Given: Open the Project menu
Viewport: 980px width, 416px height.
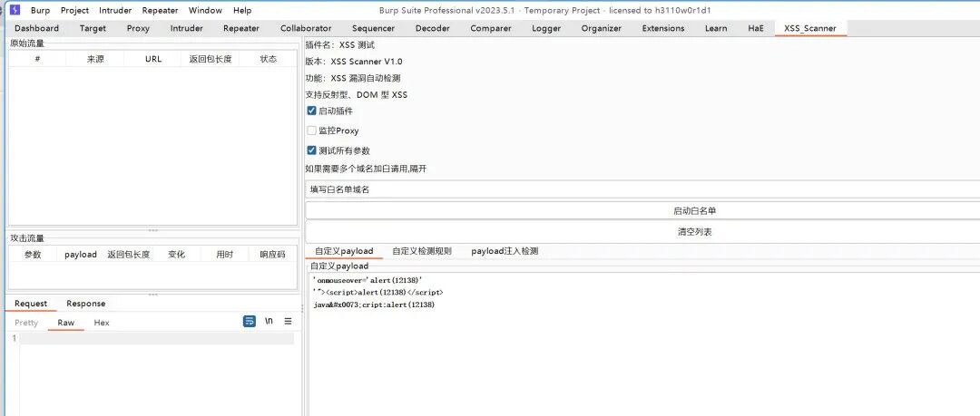Looking at the screenshot, I should (74, 10).
